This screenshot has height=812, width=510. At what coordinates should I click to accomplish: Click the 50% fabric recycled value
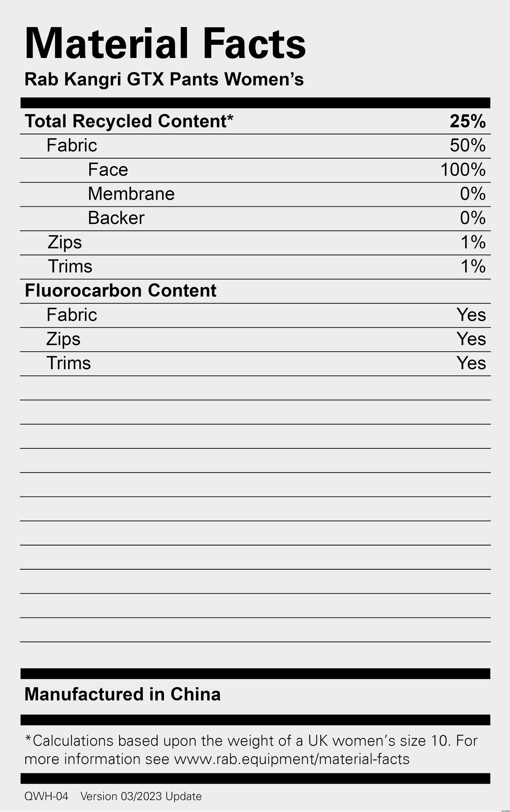[468, 145]
